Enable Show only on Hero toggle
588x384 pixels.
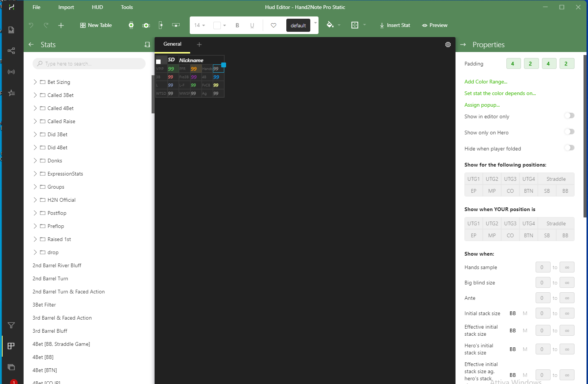click(x=569, y=132)
